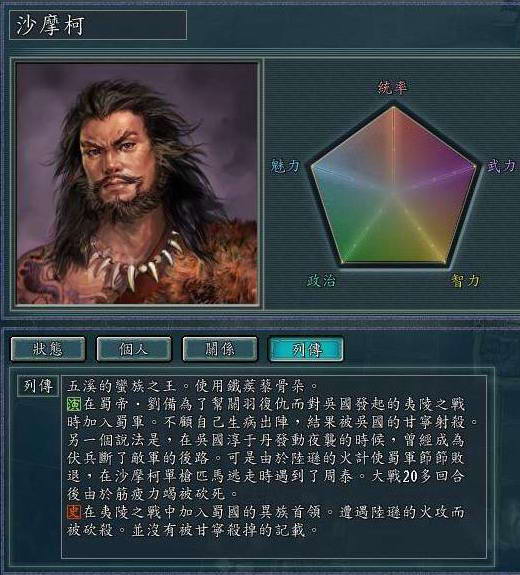Open the 狀態 status tab
Image resolution: width=520 pixels, height=575 pixels.
[x=48, y=349]
